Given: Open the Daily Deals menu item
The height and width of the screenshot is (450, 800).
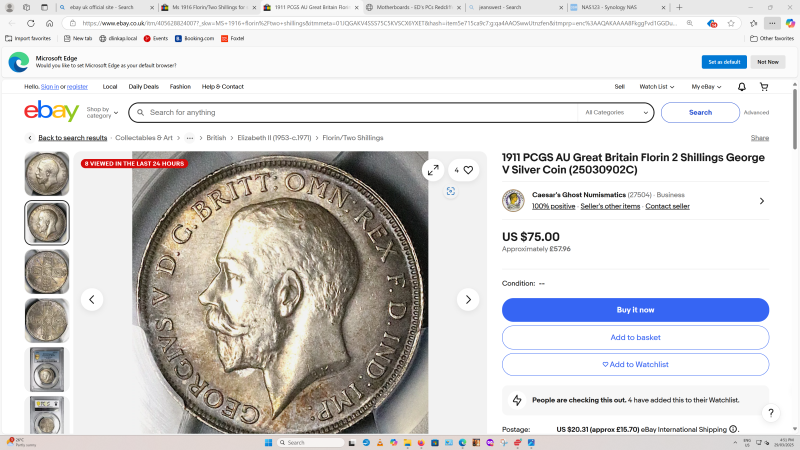Looking at the screenshot, I should point(143,87).
